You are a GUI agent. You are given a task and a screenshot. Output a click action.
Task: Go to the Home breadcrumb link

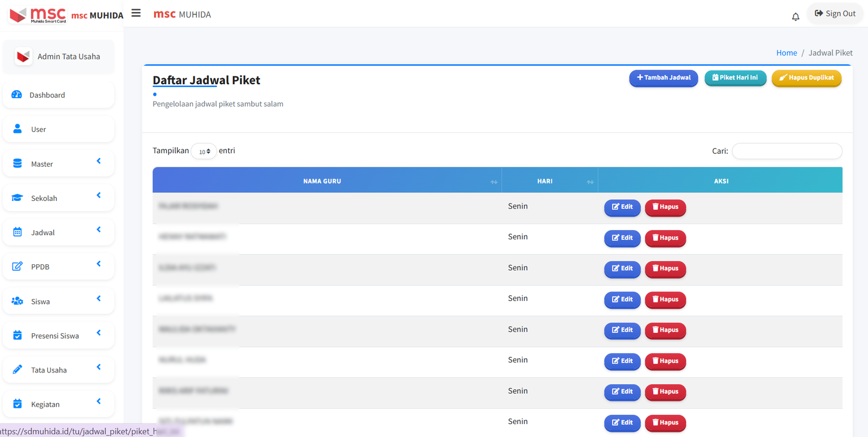[786, 53]
